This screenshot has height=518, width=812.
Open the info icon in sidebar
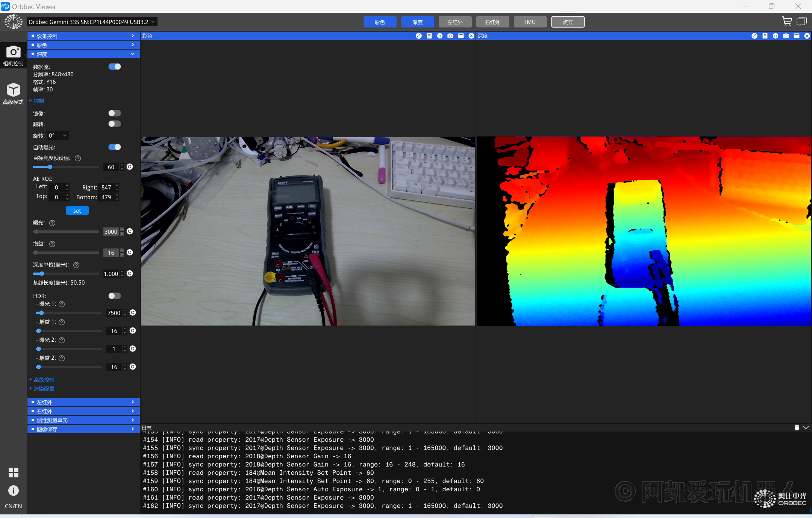point(13,491)
